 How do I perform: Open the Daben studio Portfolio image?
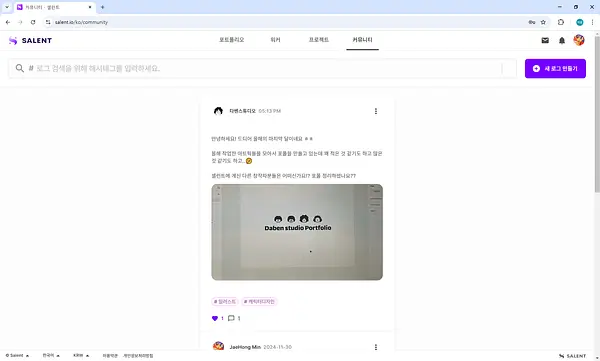[x=297, y=232]
